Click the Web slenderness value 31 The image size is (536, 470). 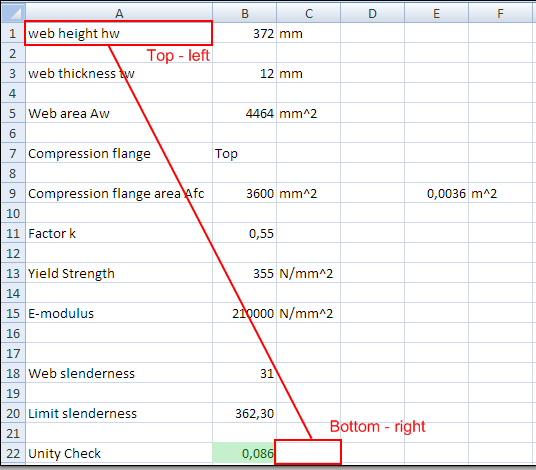pyautogui.click(x=244, y=373)
